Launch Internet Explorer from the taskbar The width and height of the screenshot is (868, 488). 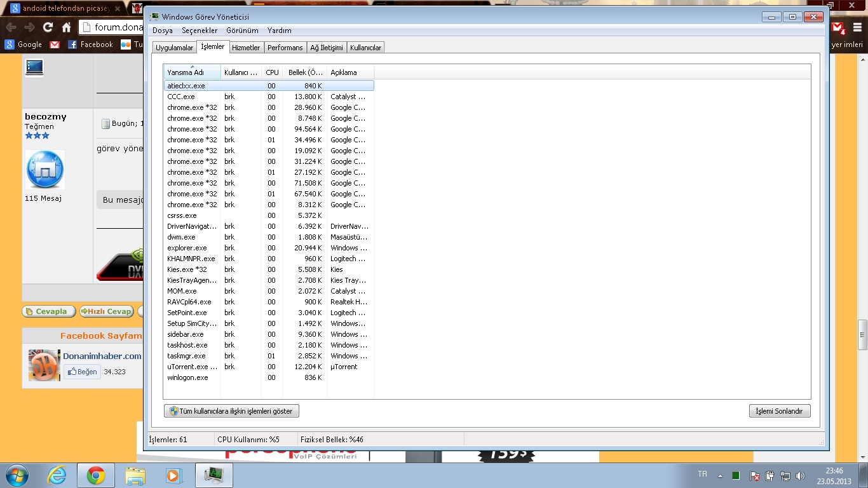coord(57,475)
